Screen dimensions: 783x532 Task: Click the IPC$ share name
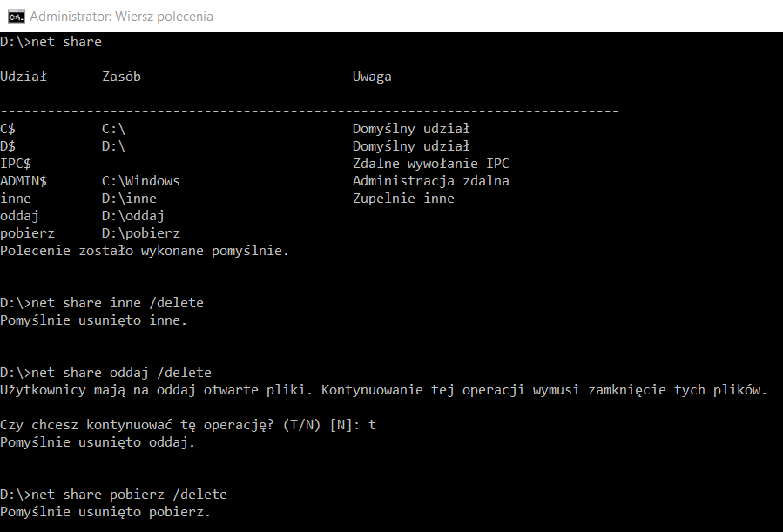pyautogui.click(x=16, y=164)
